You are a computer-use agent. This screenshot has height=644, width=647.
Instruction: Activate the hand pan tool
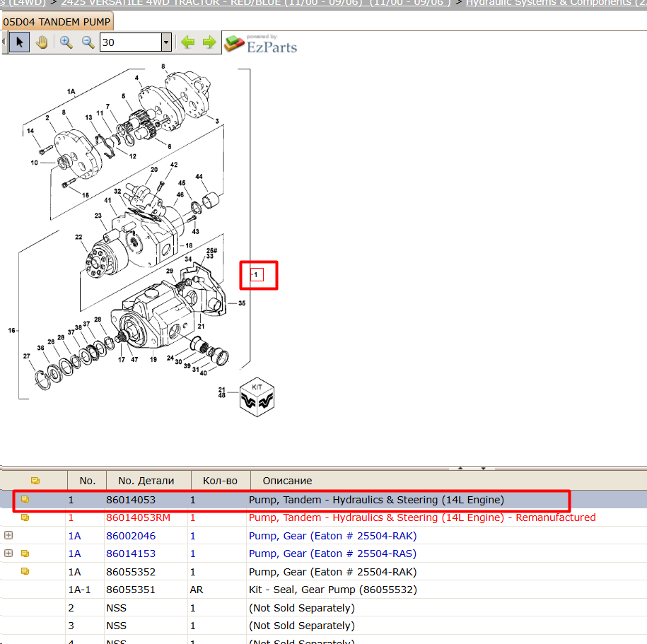tap(42, 42)
